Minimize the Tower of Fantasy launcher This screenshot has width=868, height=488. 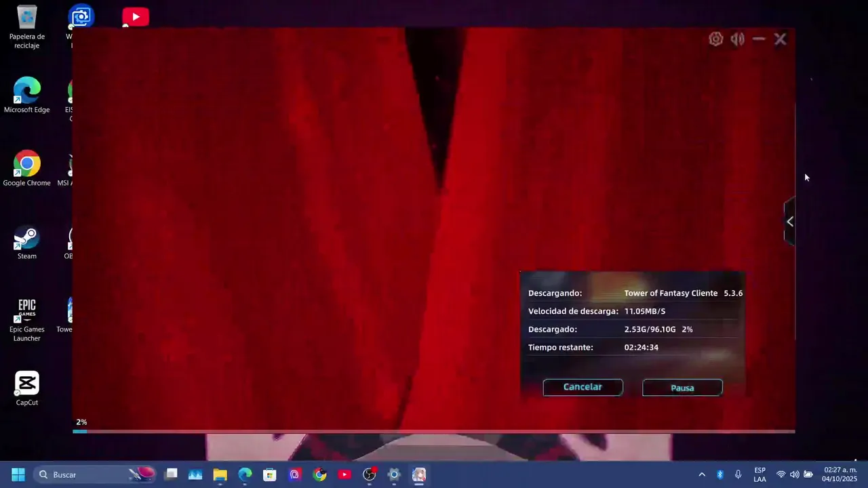pyautogui.click(x=759, y=39)
